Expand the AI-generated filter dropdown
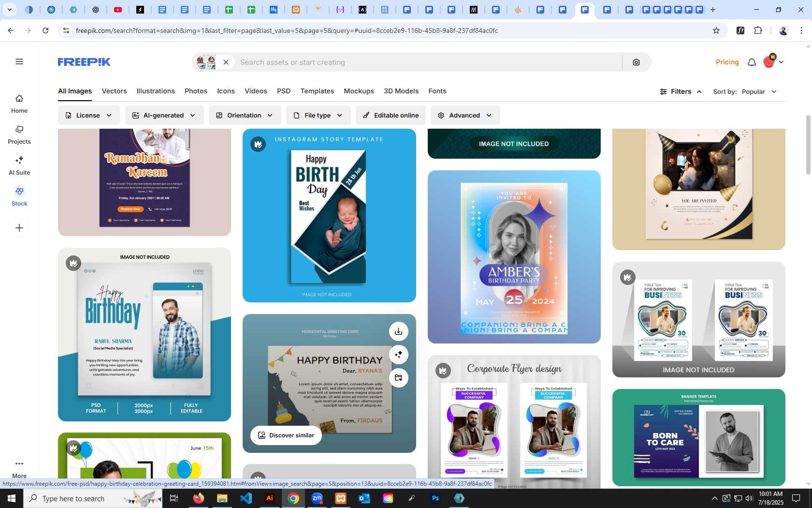Screen dimensions: 812x508 click(x=164, y=115)
